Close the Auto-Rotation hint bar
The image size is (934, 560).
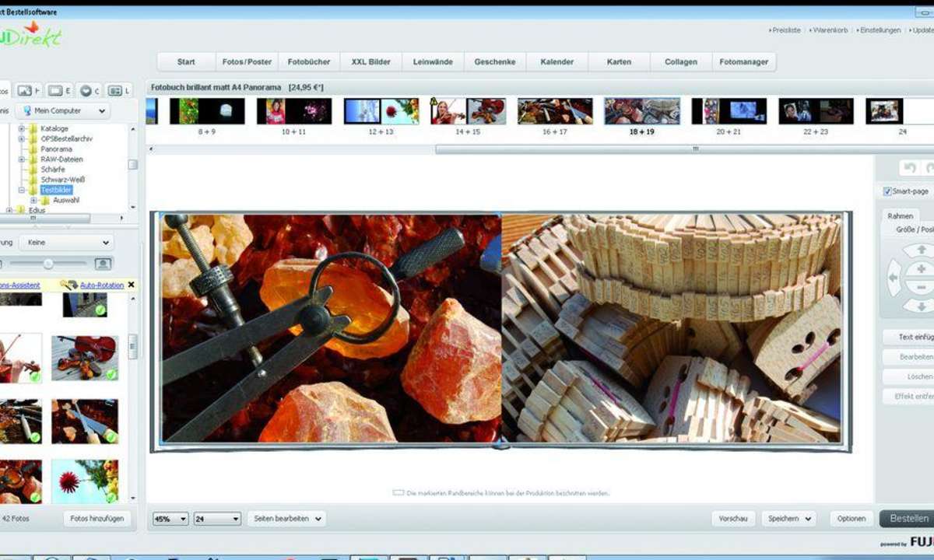131,285
